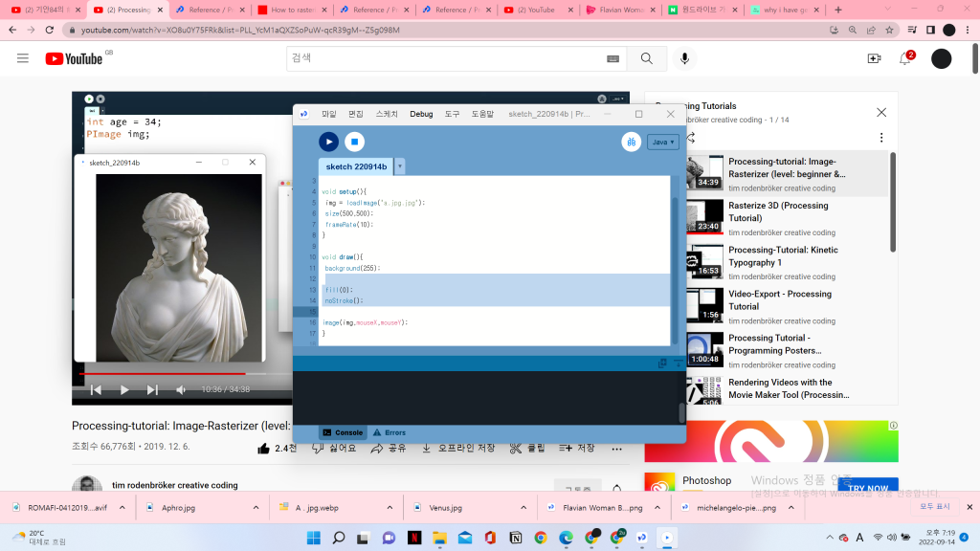Open new browser tab with plus
The image size is (980, 551).
[x=838, y=10]
